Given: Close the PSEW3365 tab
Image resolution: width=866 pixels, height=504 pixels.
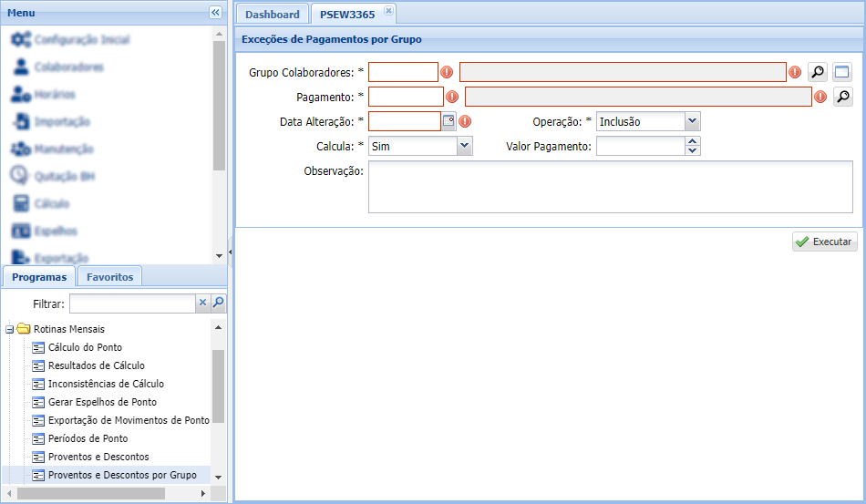Looking at the screenshot, I should (387, 11).
